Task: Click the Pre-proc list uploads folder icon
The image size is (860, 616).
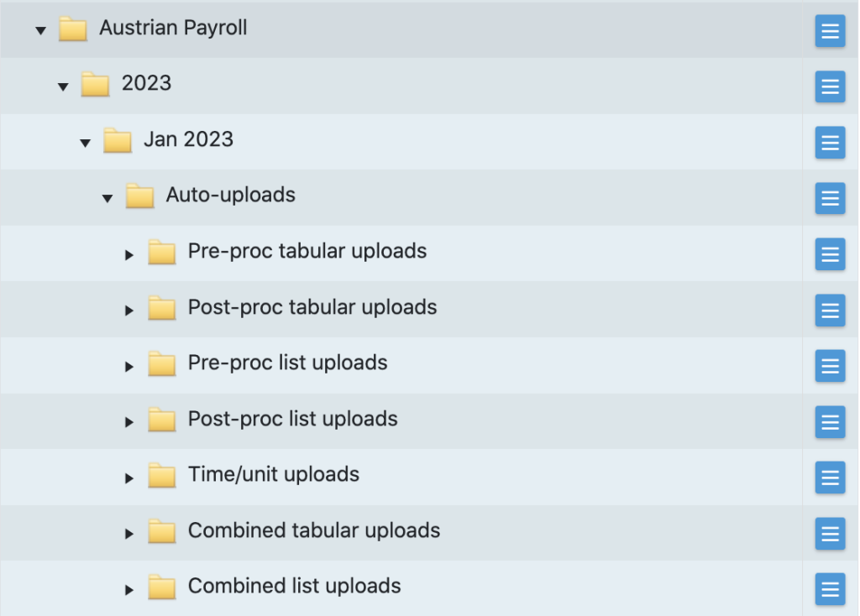Action: click(x=161, y=363)
